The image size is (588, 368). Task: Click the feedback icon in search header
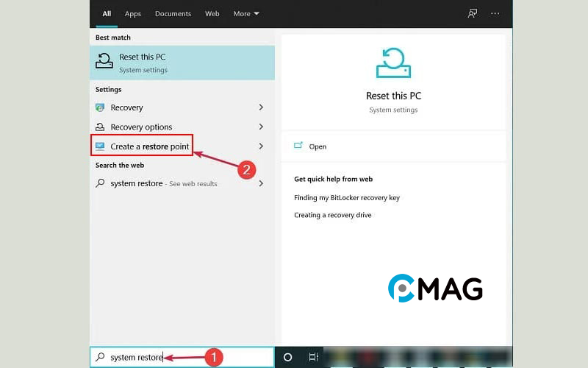tap(473, 13)
